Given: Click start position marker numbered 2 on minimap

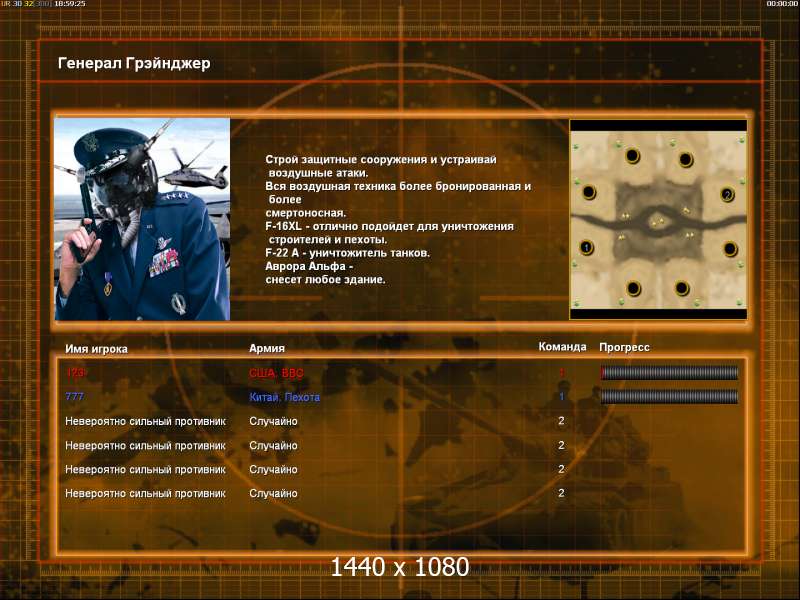Looking at the screenshot, I should click(728, 194).
